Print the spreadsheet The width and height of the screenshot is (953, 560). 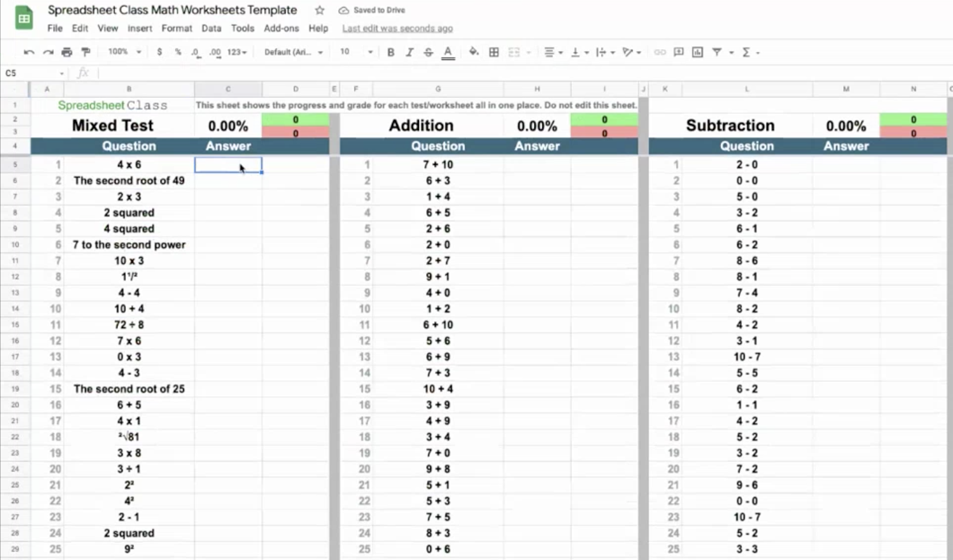(67, 52)
